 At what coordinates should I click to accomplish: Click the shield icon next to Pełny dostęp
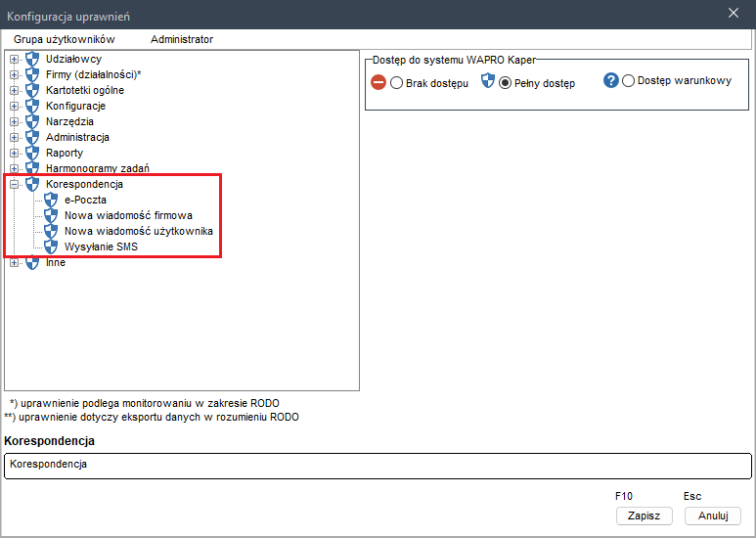coord(489,82)
